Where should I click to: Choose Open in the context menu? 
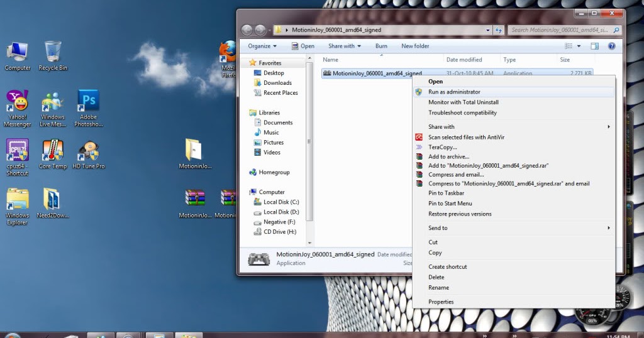click(514, 81)
